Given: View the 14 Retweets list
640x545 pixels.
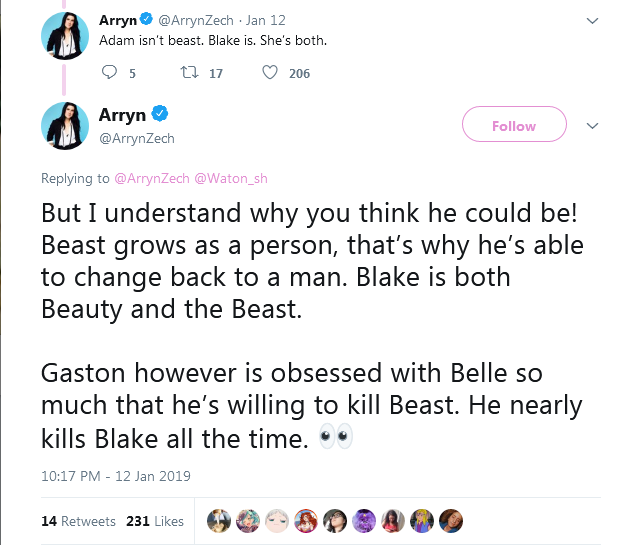Looking at the screenshot, I should (x=78, y=521).
